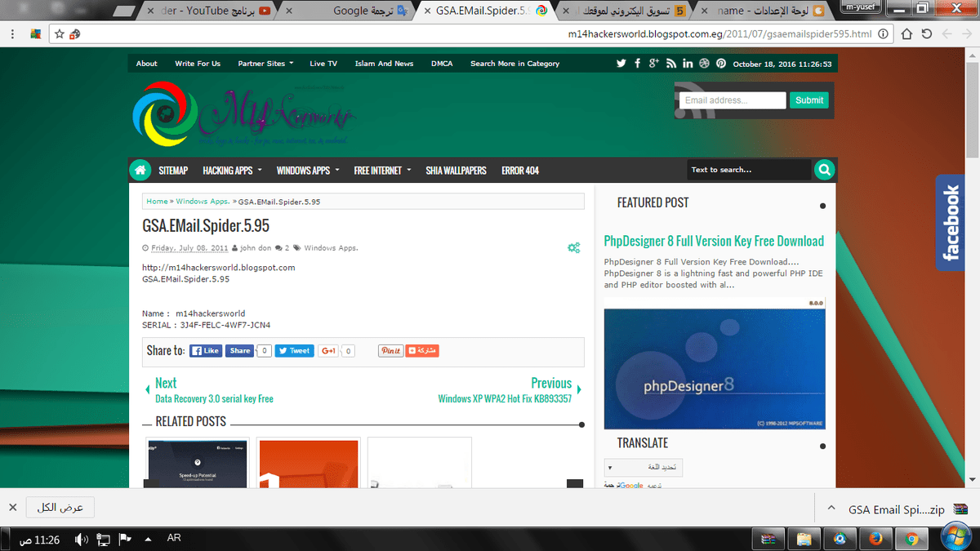Viewport: 980px width, 551px height.
Task: Click the Facebook Share button
Action: (x=239, y=350)
